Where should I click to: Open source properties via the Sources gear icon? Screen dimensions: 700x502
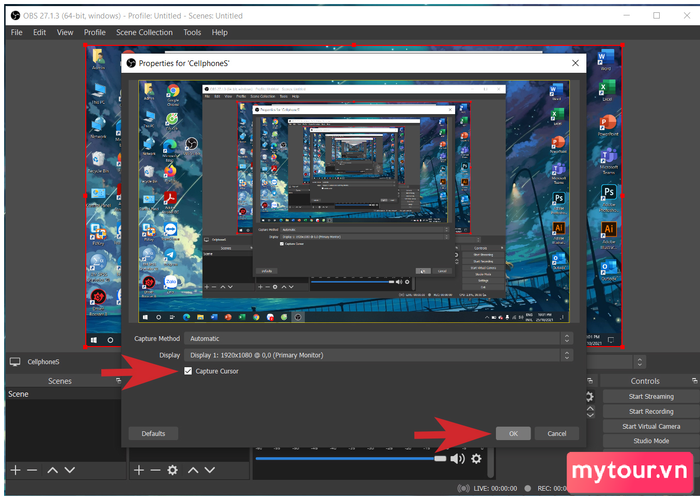[172, 470]
